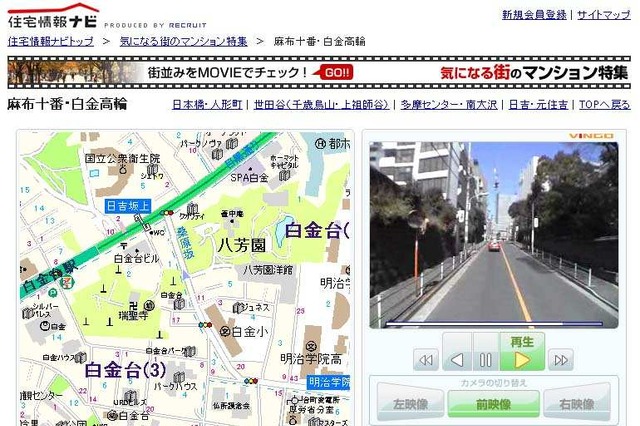Click the video progress bar
The width and height of the screenshot is (640, 426).
point(494,324)
